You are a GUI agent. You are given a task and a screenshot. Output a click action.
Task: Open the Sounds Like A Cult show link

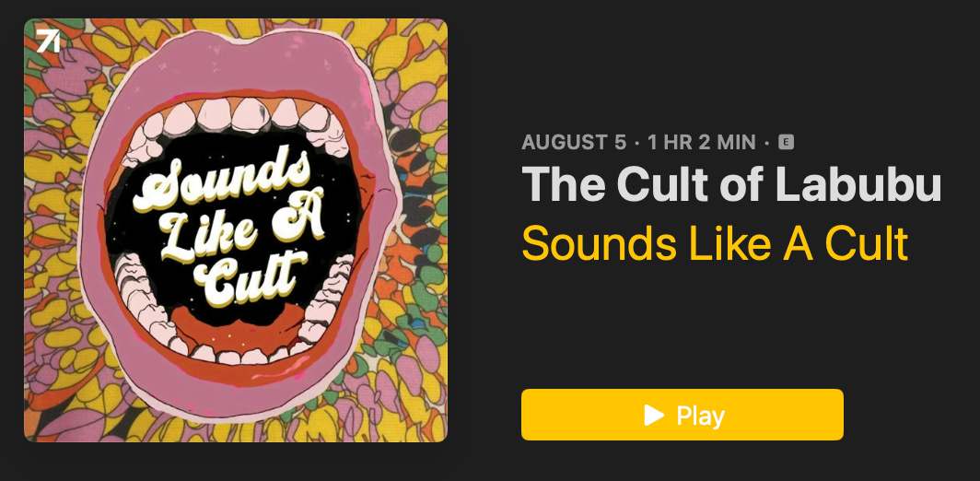click(x=715, y=243)
